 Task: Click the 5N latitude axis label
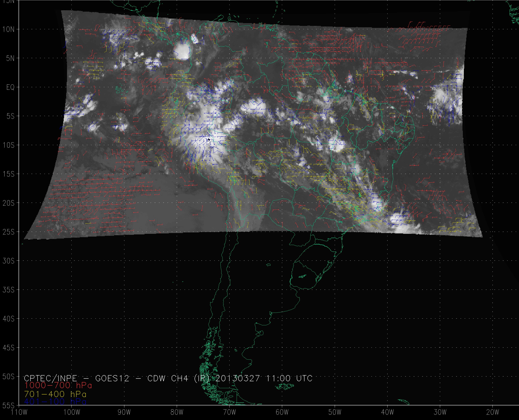[x=10, y=58]
